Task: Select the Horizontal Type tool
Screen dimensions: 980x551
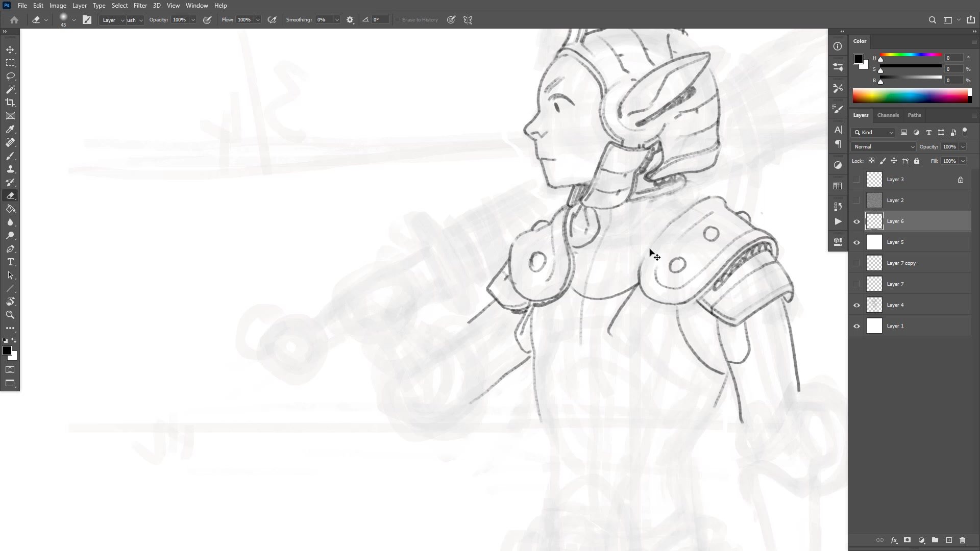Action: point(10,262)
